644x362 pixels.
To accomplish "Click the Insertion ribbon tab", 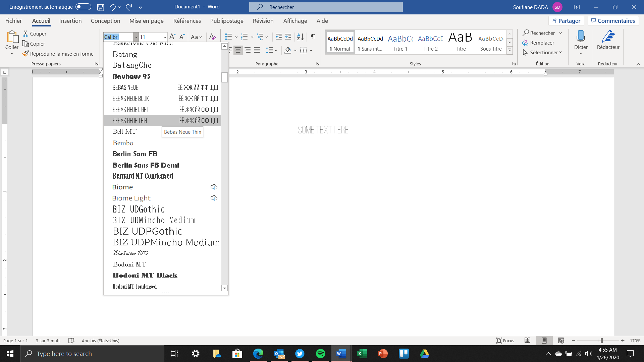I will [x=70, y=21].
